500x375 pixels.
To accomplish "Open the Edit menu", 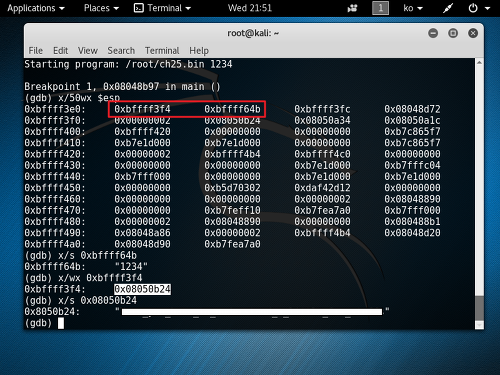I will point(60,51).
